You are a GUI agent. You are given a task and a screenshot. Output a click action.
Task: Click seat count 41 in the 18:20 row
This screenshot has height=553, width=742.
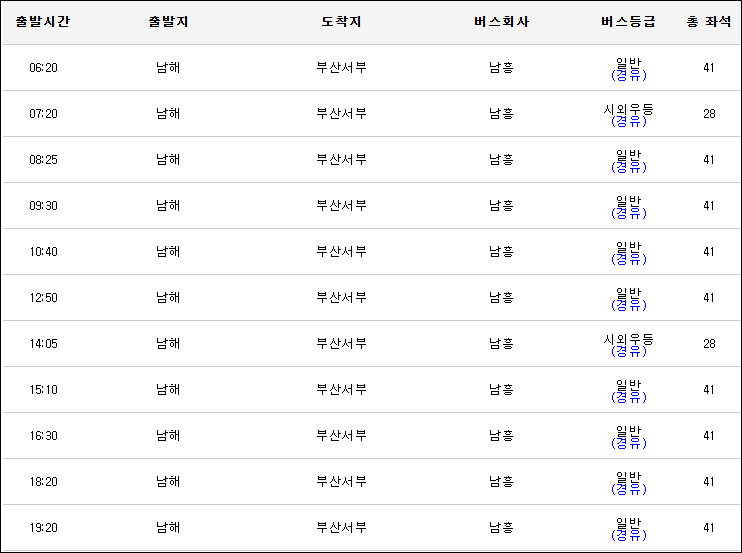709,482
